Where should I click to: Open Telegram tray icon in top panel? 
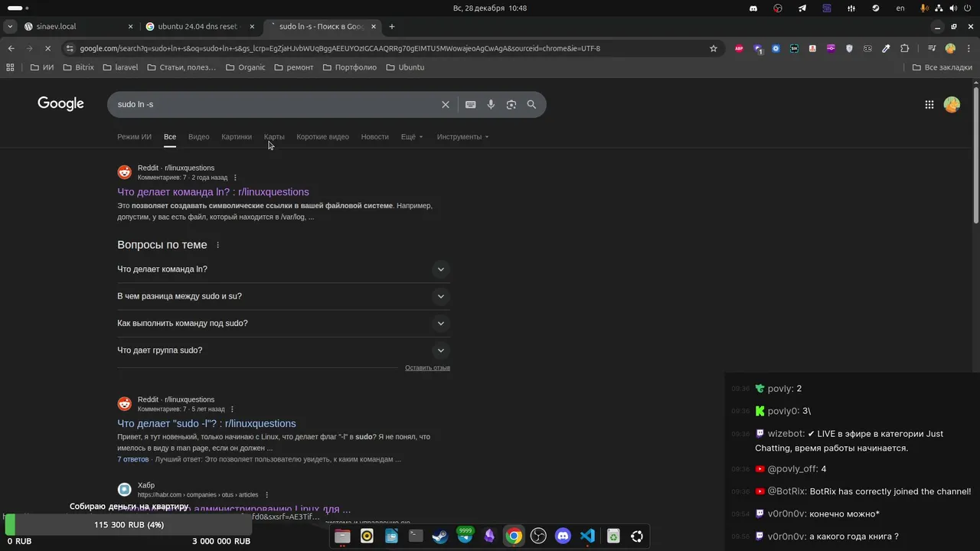(x=802, y=8)
